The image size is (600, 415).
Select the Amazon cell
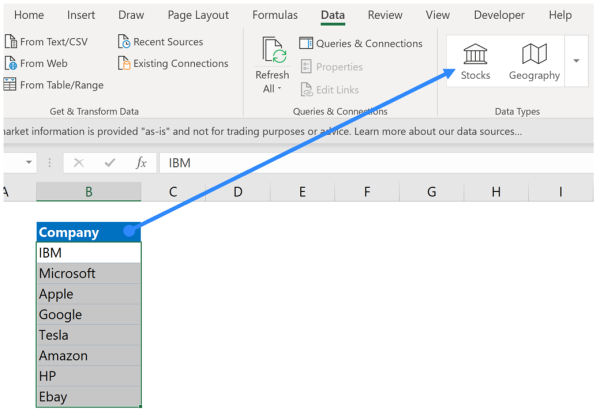point(89,356)
